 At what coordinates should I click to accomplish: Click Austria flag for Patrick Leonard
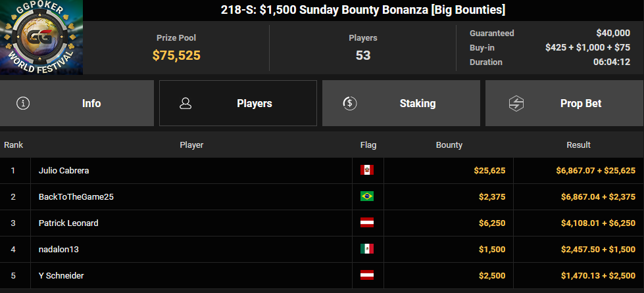pos(367,223)
